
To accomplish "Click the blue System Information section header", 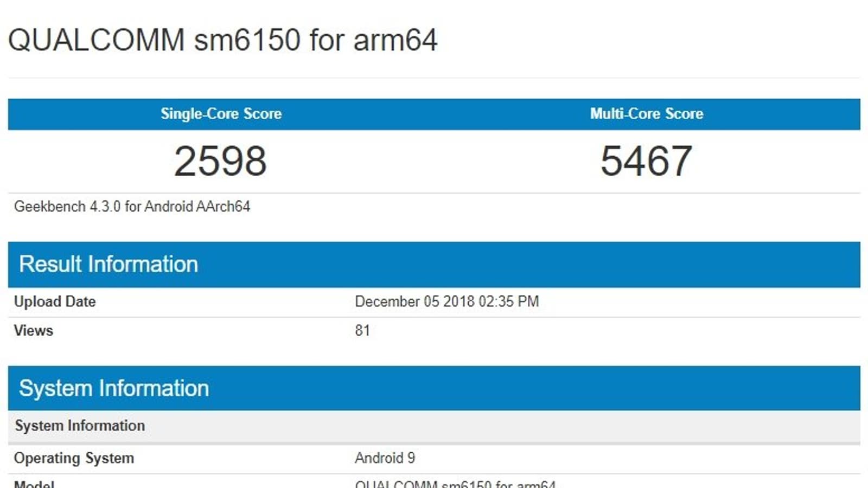I will [x=114, y=389].
